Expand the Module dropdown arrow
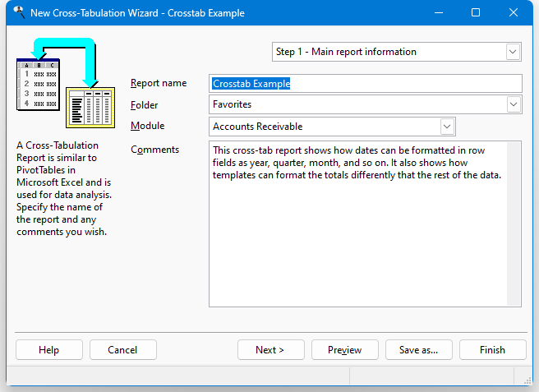 pos(447,127)
